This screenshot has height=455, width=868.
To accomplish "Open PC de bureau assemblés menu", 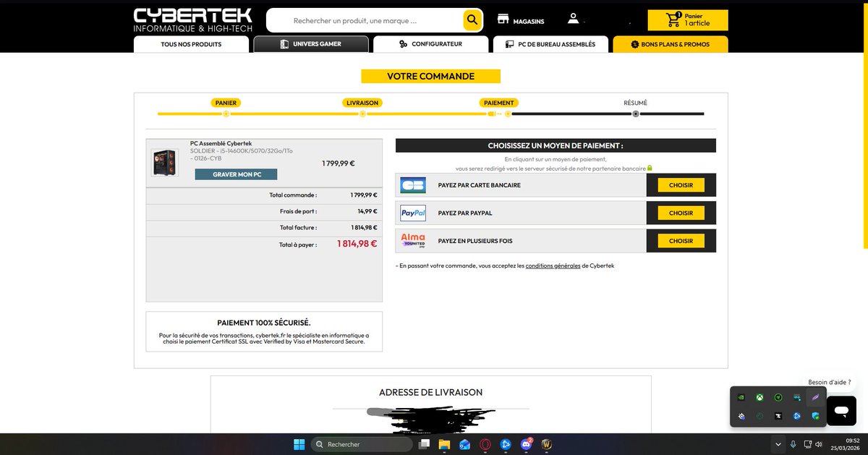I will click(550, 44).
